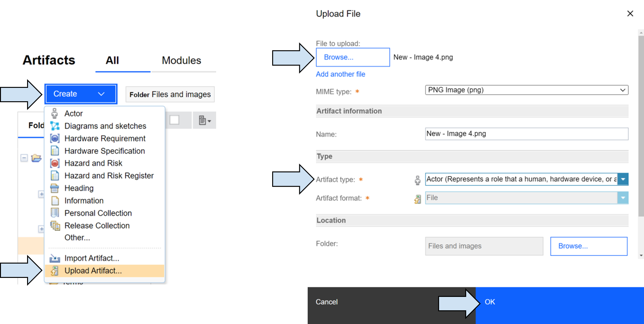Image resolution: width=644 pixels, height=324 pixels.
Task: Expand the second plus tree node
Action: click(41, 229)
